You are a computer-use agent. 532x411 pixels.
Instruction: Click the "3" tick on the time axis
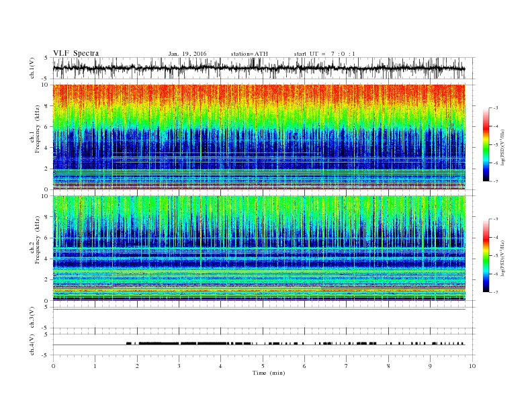[x=179, y=366]
